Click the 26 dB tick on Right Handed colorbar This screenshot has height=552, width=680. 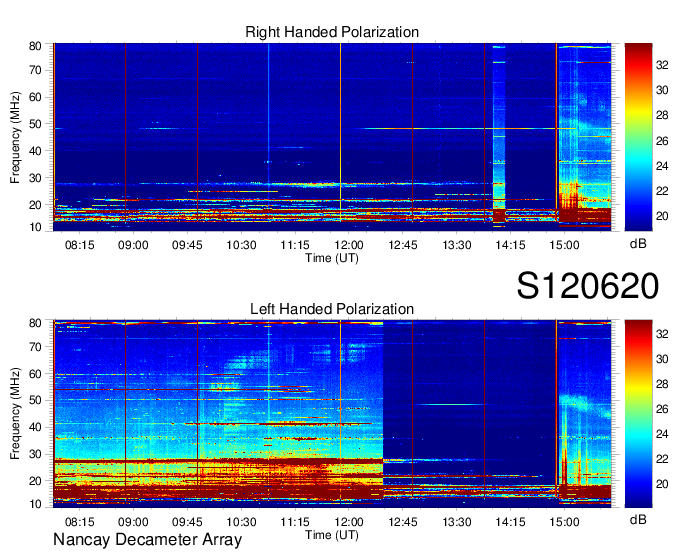click(x=662, y=141)
